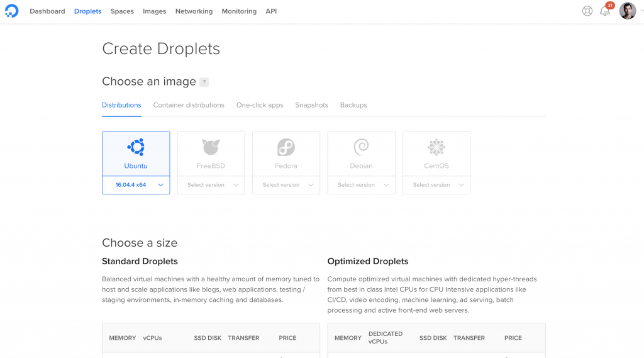Expand the account menu chevron next to avatar
Viewport: 644px width, 358px height.
(x=641, y=11)
